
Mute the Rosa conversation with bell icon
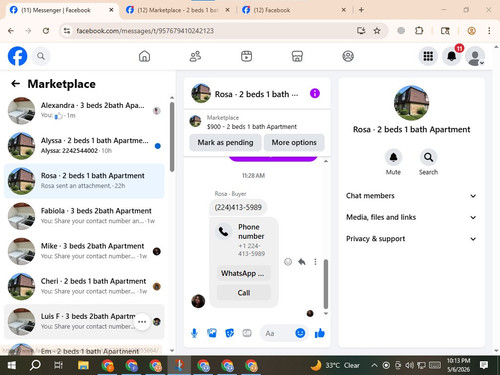point(393,157)
